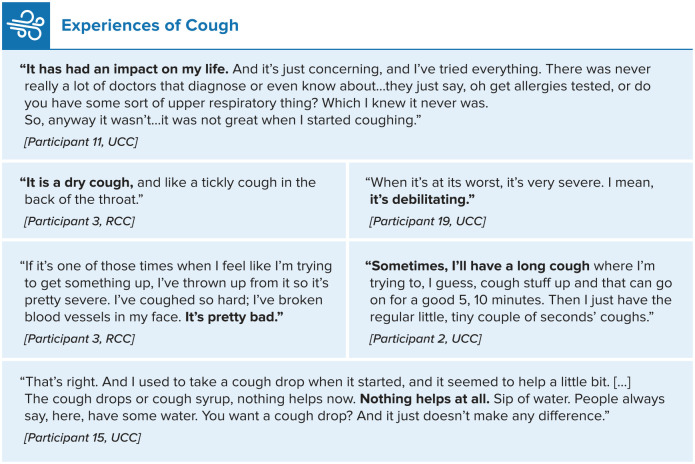Click the '[...]' ellipsis in the last quote
Viewport: 695px width, 464px height.
pos(622,382)
